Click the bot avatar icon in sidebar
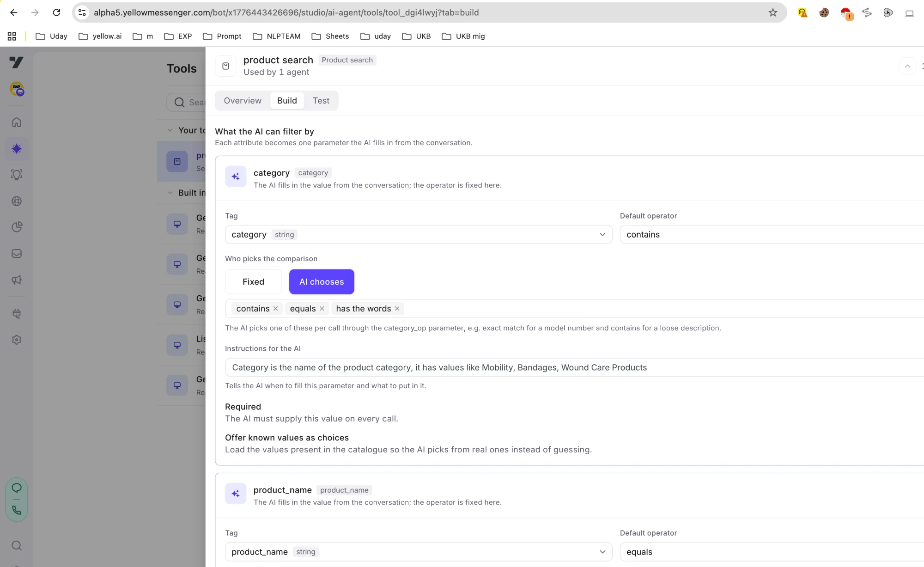 (x=17, y=89)
